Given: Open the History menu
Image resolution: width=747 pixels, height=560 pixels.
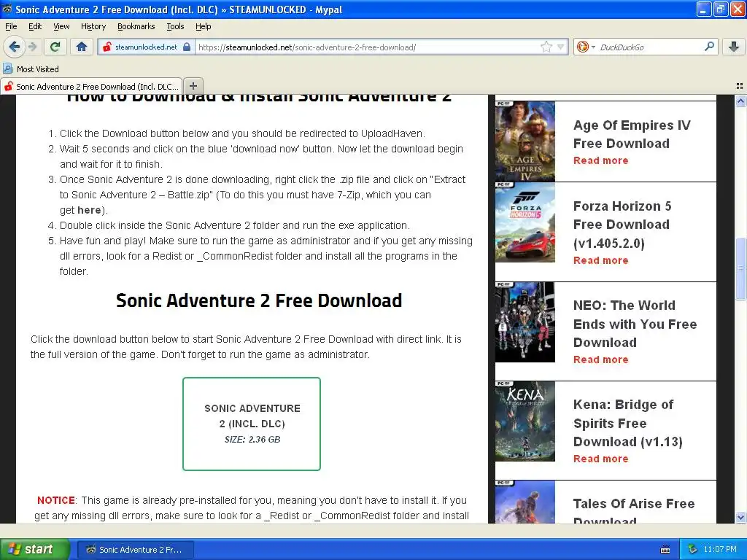Looking at the screenshot, I should coord(93,27).
